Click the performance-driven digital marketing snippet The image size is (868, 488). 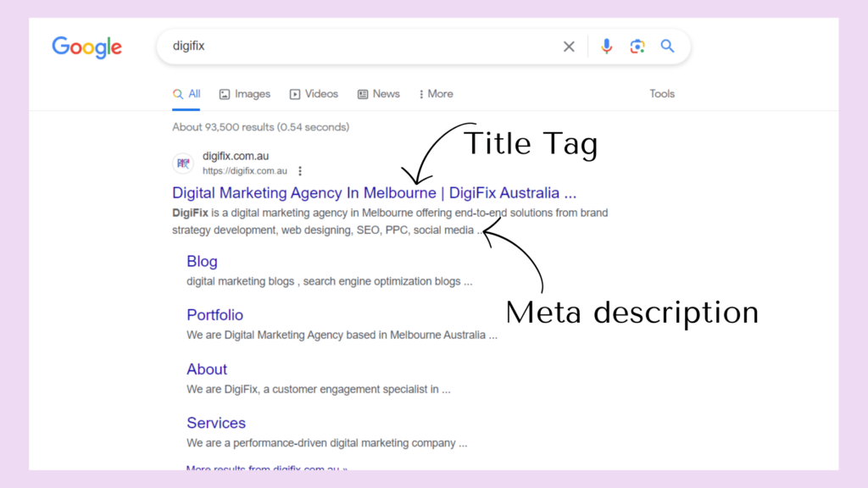(326, 443)
